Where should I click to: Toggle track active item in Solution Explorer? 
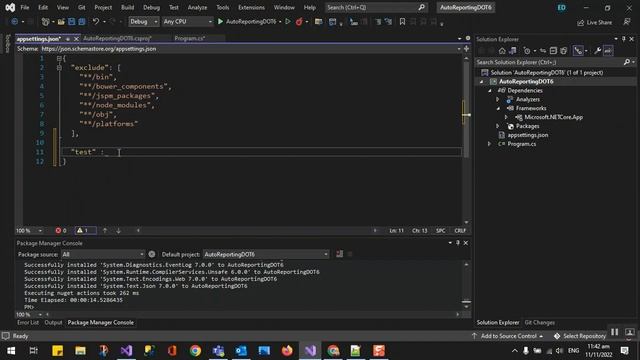[578, 51]
